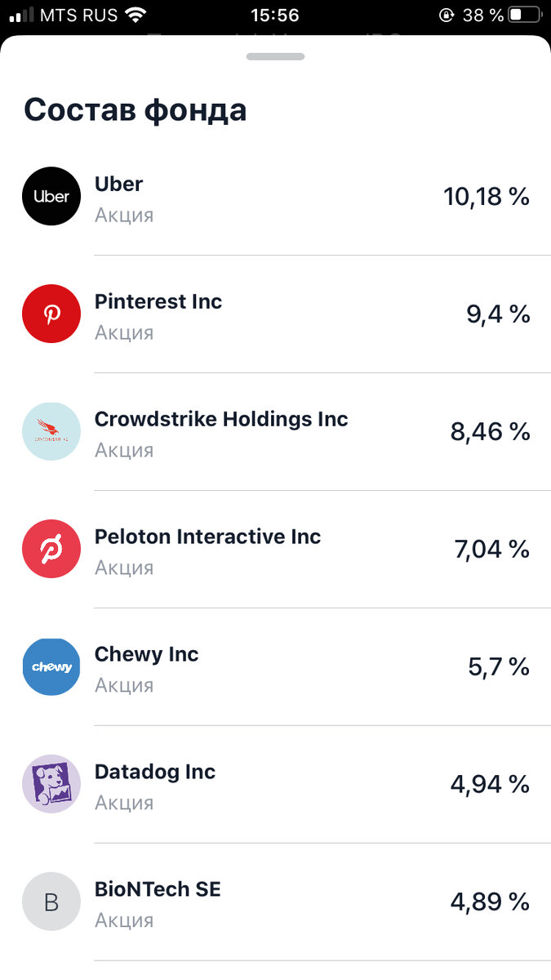Tap the battery icon in status bar
Viewport: 551px width, 980px height.
pos(525,15)
